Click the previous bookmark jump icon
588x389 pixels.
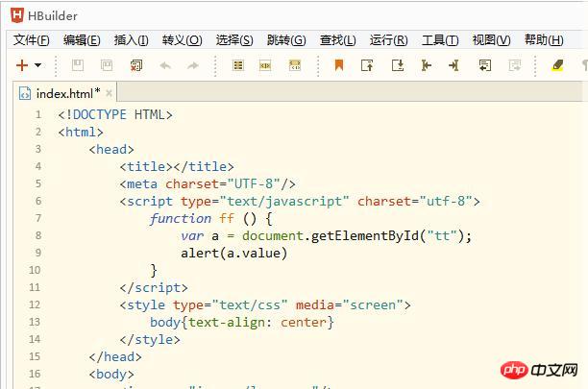pyautogui.click(x=367, y=65)
